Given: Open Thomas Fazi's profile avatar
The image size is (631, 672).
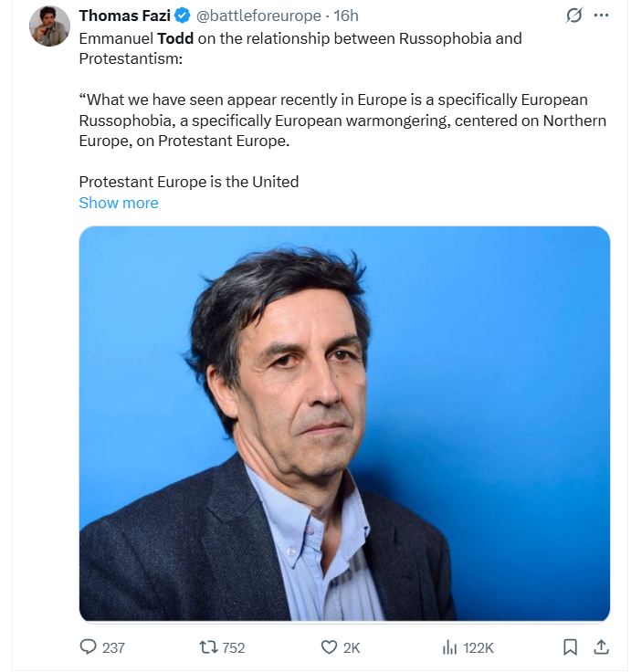Looking at the screenshot, I should [x=49, y=26].
